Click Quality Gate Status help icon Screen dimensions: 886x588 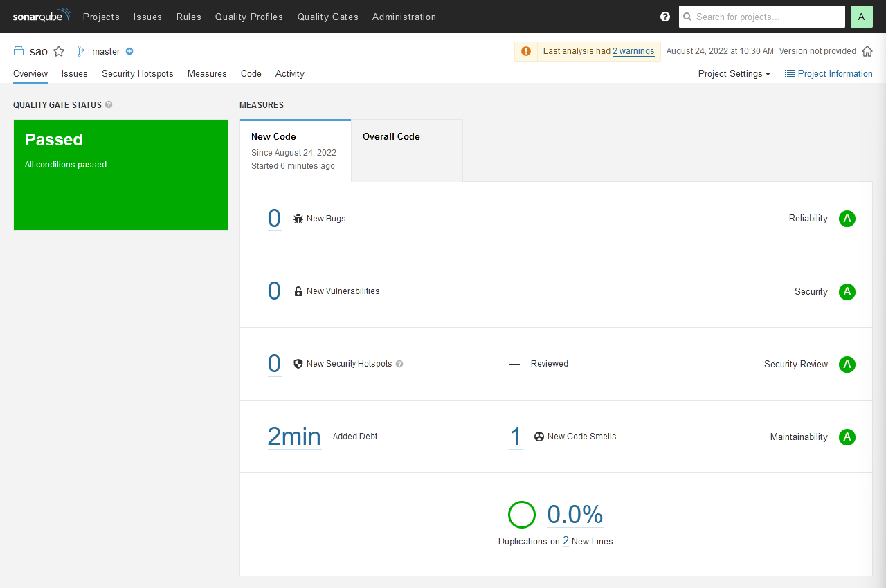point(109,105)
